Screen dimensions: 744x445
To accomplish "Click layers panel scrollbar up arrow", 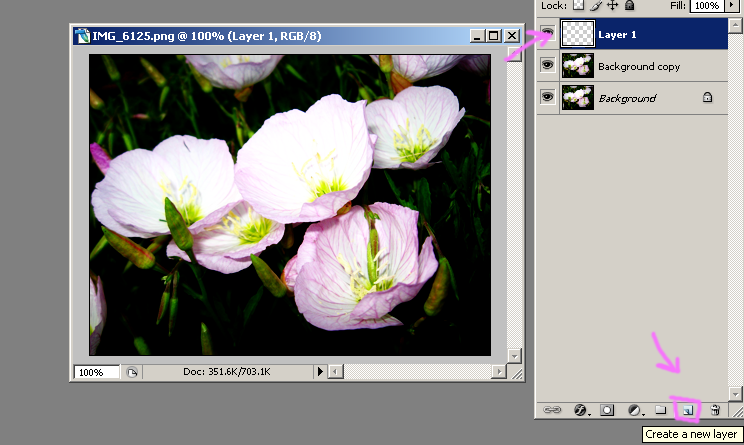I will [x=735, y=26].
